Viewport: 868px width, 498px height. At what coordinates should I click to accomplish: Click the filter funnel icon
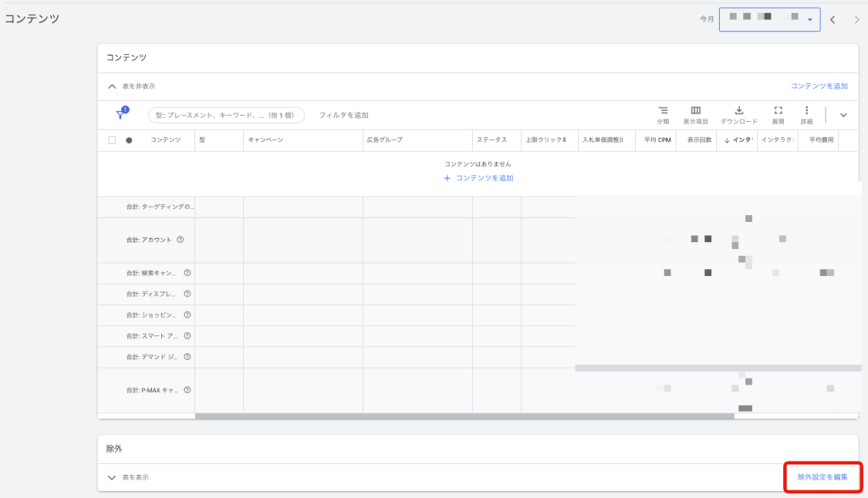[121, 114]
